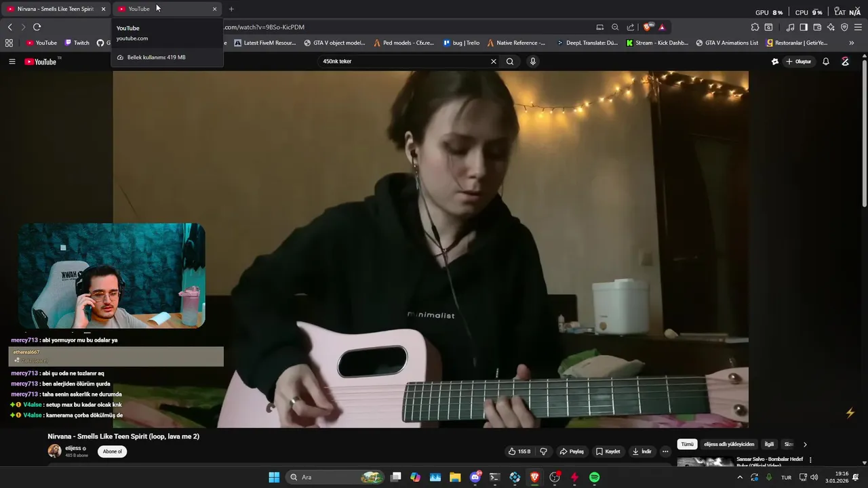Like the video with thumbs up
The width and height of the screenshot is (868, 488).
tap(520, 451)
